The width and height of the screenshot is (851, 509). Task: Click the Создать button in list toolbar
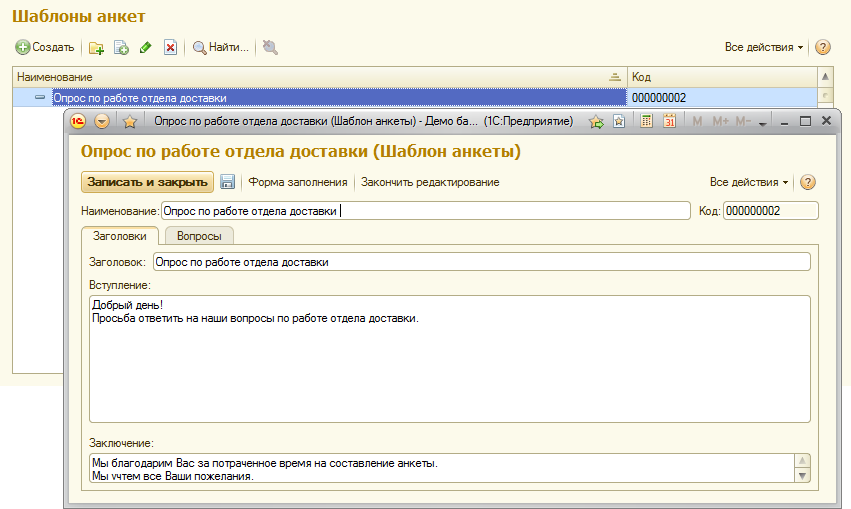[x=45, y=47]
